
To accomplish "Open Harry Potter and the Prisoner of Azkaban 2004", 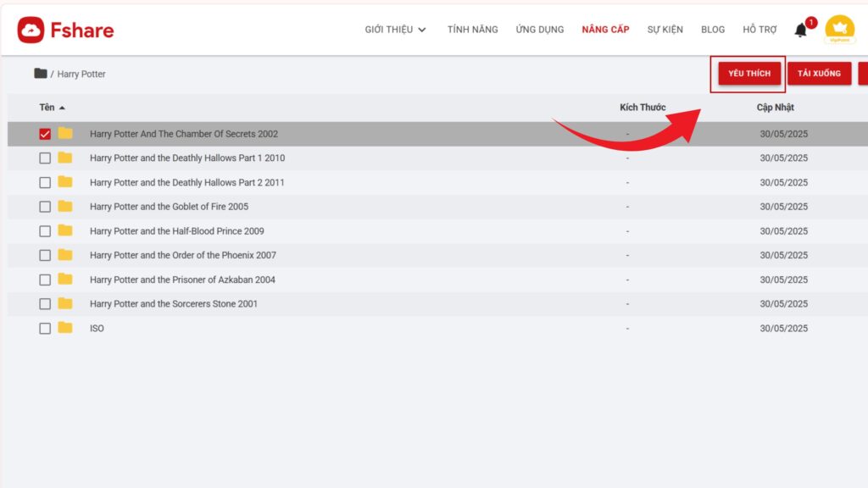I will [x=182, y=280].
